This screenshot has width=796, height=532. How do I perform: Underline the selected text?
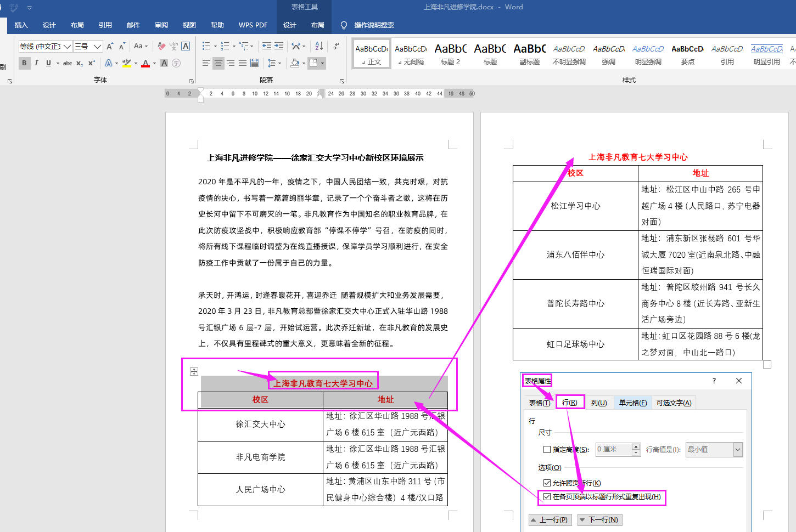tap(48, 63)
